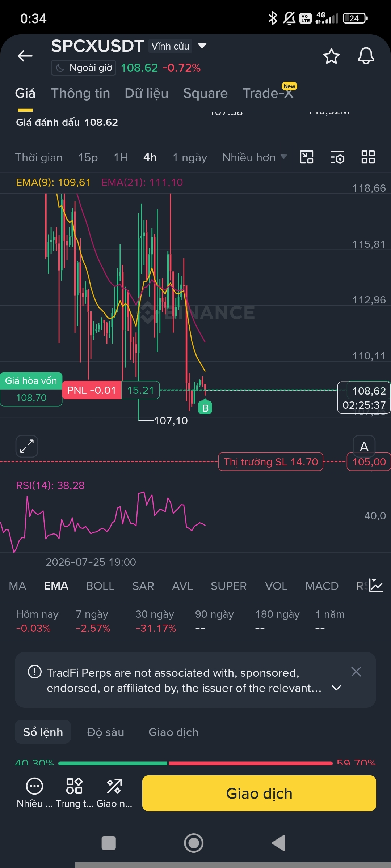Toggle the VOL sub-indicator
The width and height of the screenshot is (391, 868).
[276, 586]
